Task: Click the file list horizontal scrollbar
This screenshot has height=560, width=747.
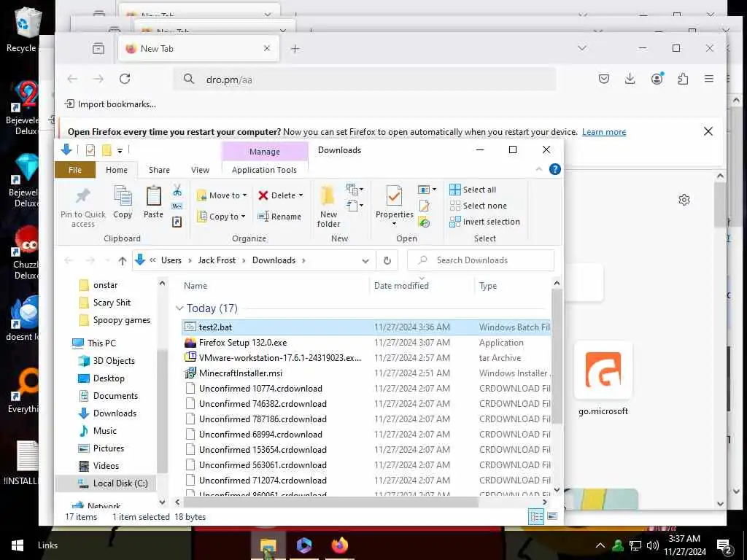Action: pyautogui.click(x=330, y=502)
